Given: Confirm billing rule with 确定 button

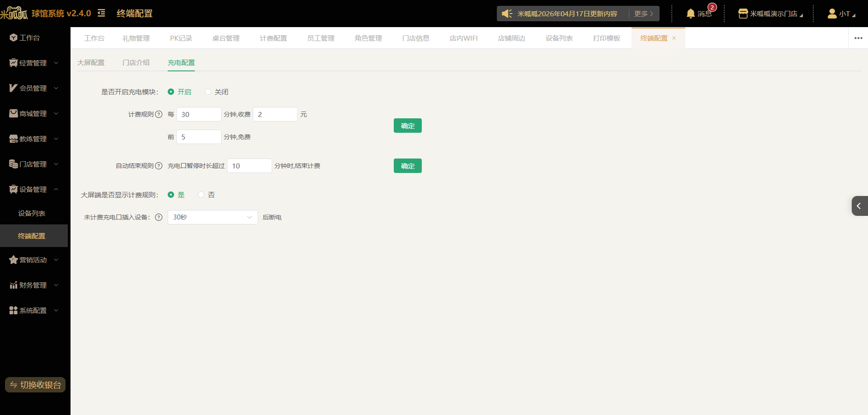Looking at the screenshot, I should [x=408, y=126].
